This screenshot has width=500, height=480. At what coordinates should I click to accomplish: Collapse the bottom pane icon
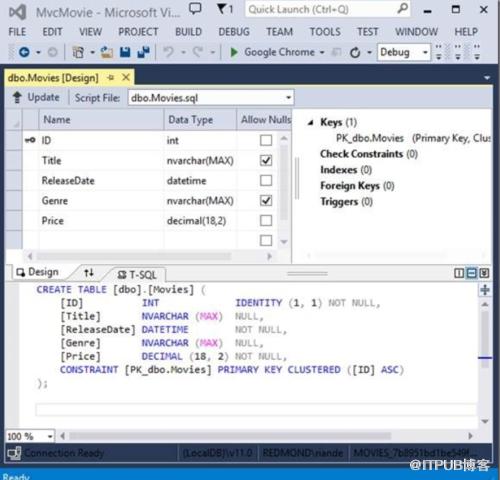tap(484, 273)
